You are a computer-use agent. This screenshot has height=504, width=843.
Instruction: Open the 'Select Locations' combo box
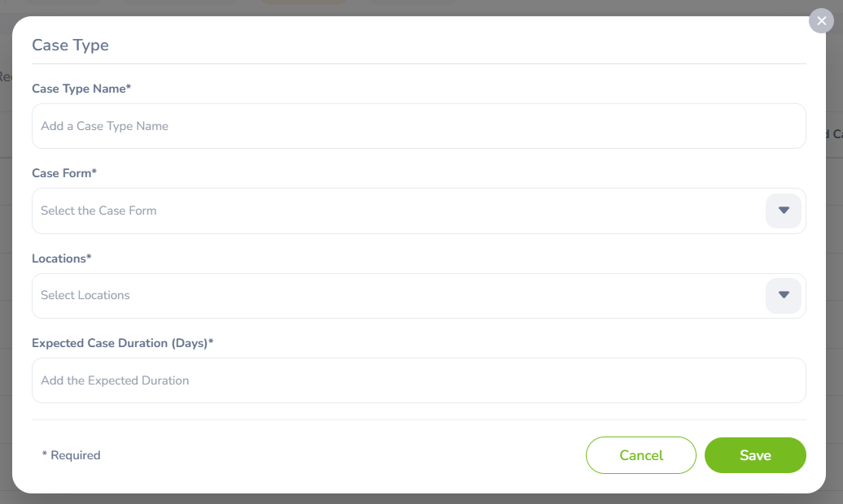pos(399,295)
